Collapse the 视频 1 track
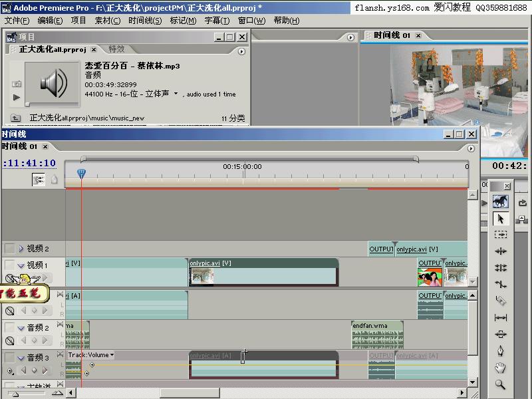The width and height of the screenshot is (532, 399). pos(21,265)
